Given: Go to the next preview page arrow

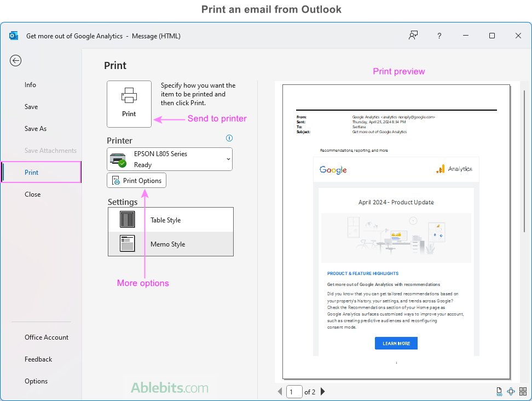Looking at the screenshot, I should pos(322,391).
